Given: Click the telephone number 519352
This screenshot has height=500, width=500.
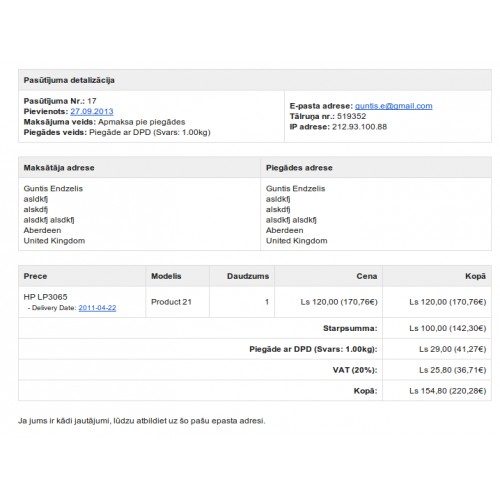Looking at the screenshot, I should click(351, 116).
